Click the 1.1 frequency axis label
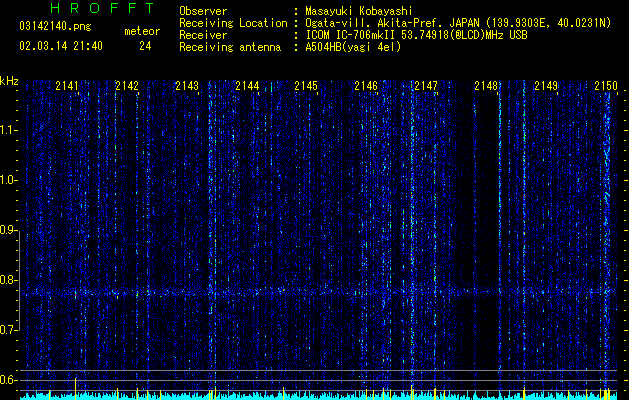 [x=9, y=130]
